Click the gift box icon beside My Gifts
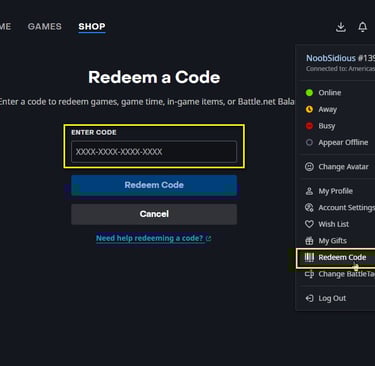Screen dimensions: 375x366 click(x=309, y=241)
